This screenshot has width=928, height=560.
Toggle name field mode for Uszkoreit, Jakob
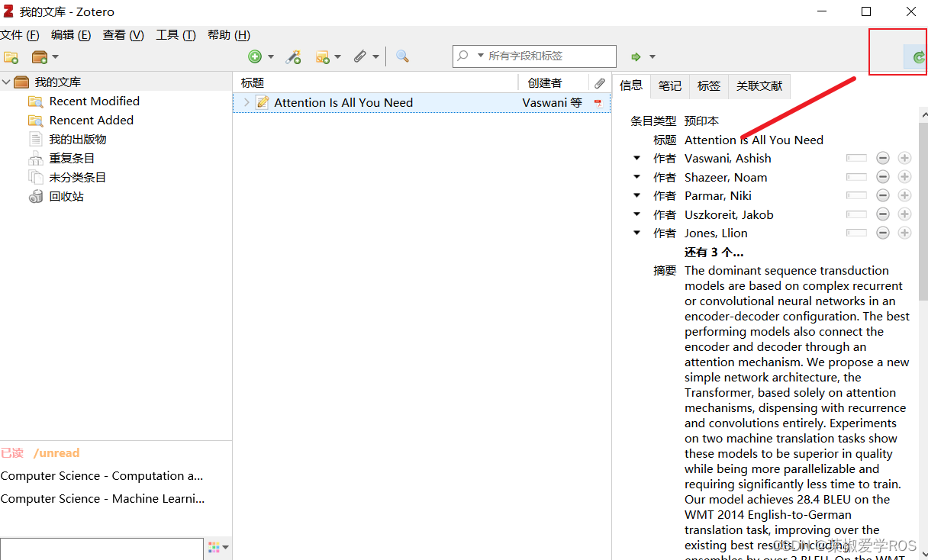(856, 214)
